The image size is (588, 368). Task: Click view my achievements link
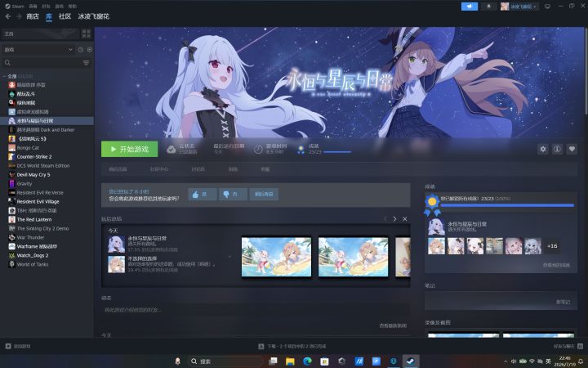pos(556,265)
